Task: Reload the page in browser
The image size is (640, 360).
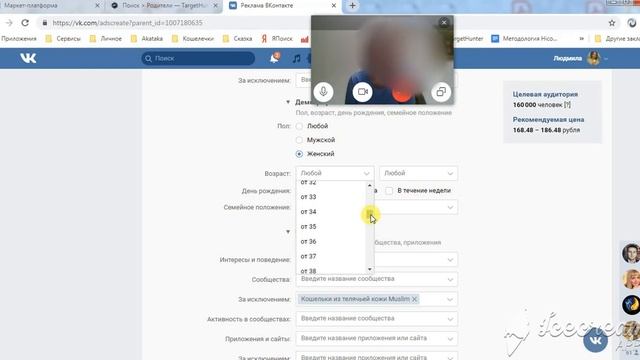Action: click(x=25, y=23)
